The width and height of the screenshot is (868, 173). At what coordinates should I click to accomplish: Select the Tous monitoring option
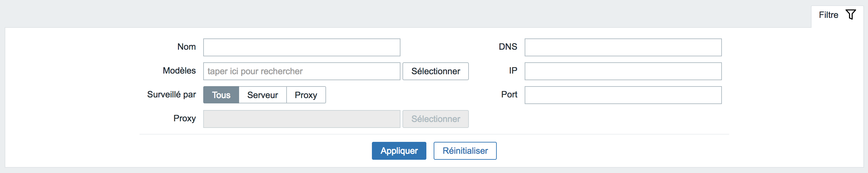coord(221,95)
